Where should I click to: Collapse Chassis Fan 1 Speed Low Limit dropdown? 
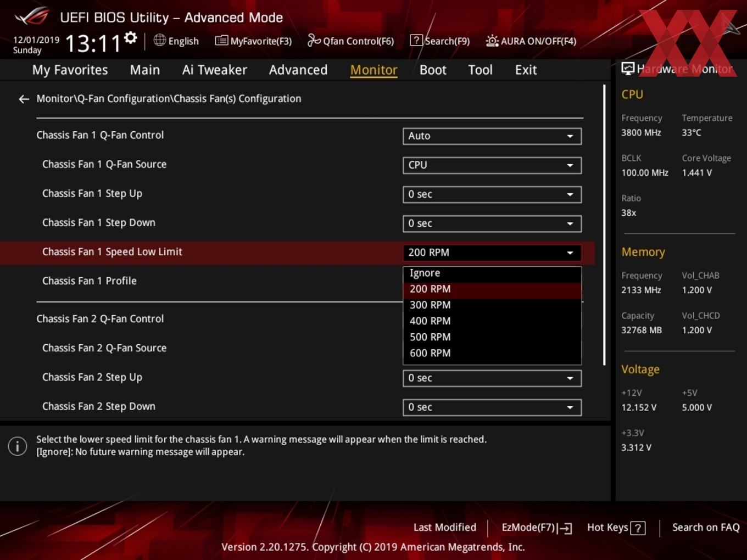(x=492, y=253)
